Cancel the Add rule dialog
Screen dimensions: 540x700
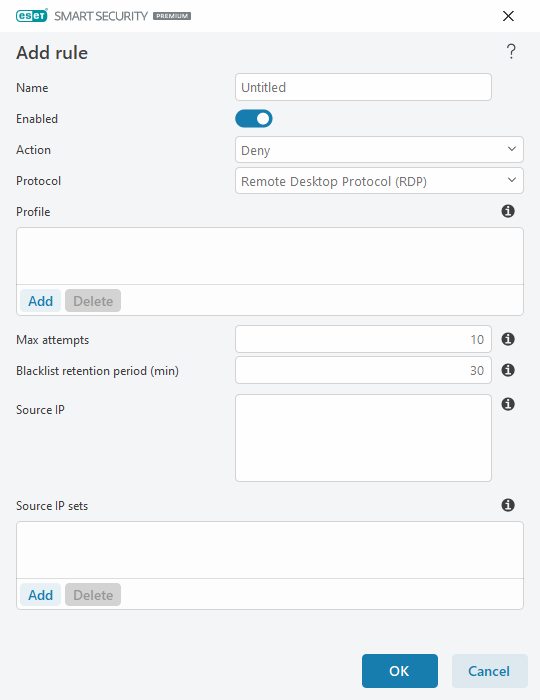click(490, 671)
